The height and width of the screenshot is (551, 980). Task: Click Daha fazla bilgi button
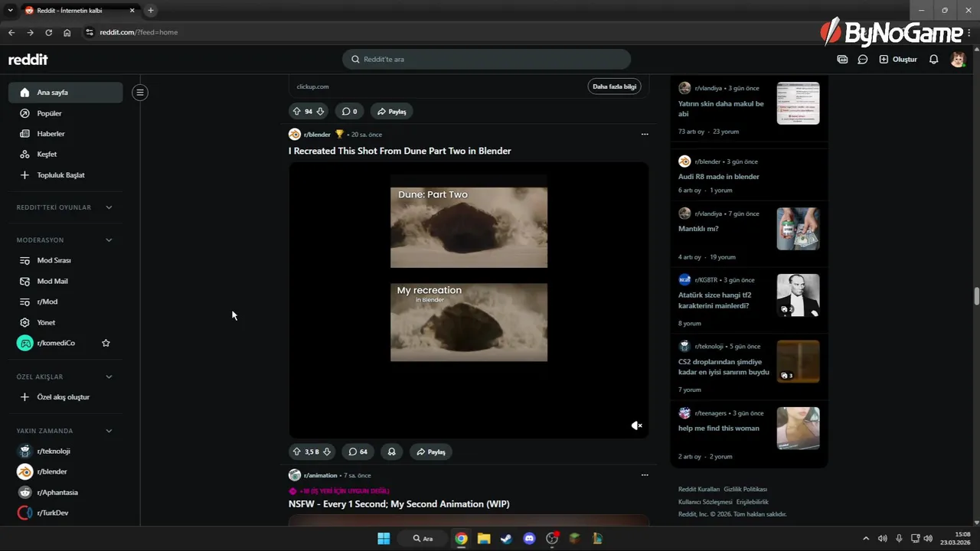[614, 86]
